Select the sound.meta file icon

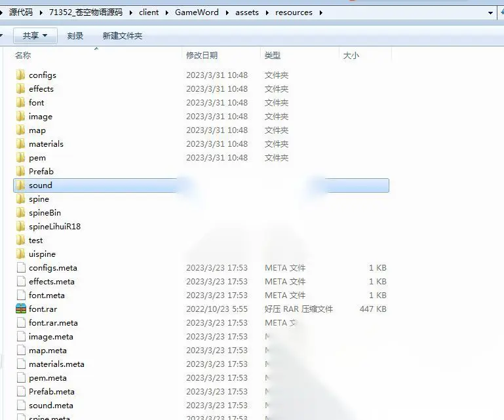click(21, 405)
